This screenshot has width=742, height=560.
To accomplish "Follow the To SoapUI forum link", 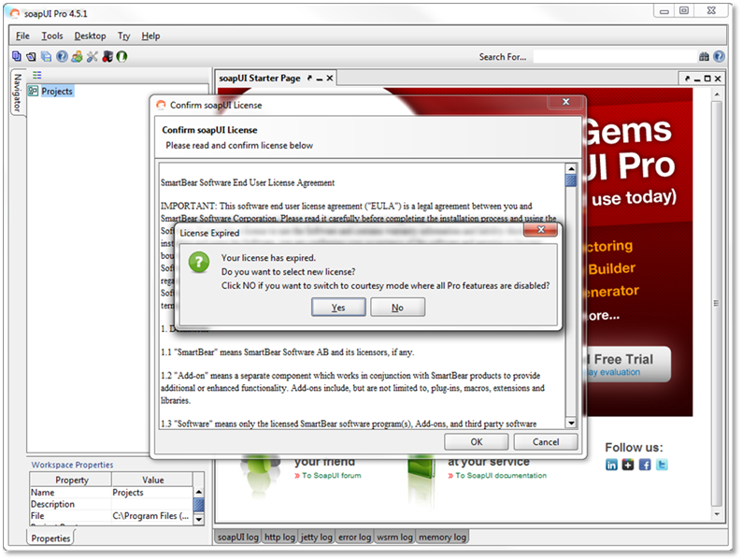I will [331, 476].
